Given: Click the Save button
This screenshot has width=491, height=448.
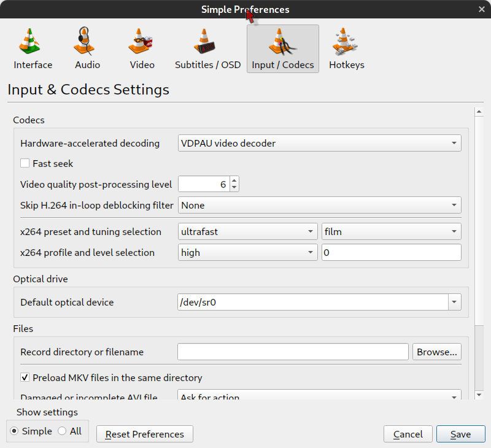Looking at the screenshot, I should [x=461, y=434].
